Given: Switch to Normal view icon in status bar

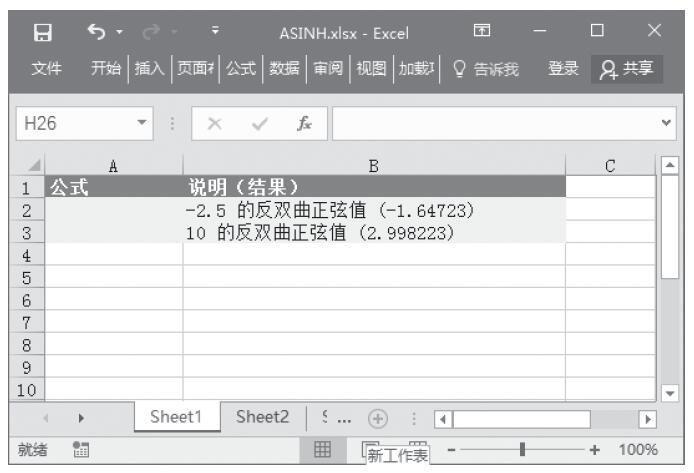Looking at the screenshot, I should pyautogui.click(x=323, y=450).
